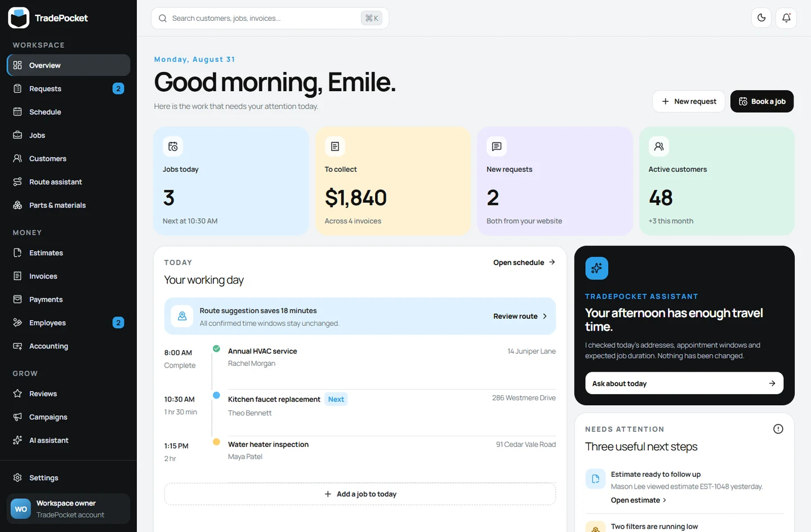Viewport: 811px width, 532px height.
Task: Click the Needs Attention info icon
Action: pos(778,429)
